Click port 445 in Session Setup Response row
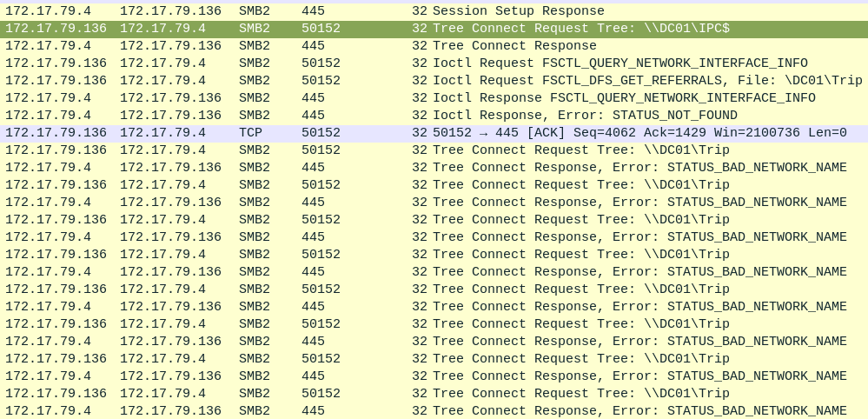This screenshot has height=419, width=868. [x=313, y=11]
